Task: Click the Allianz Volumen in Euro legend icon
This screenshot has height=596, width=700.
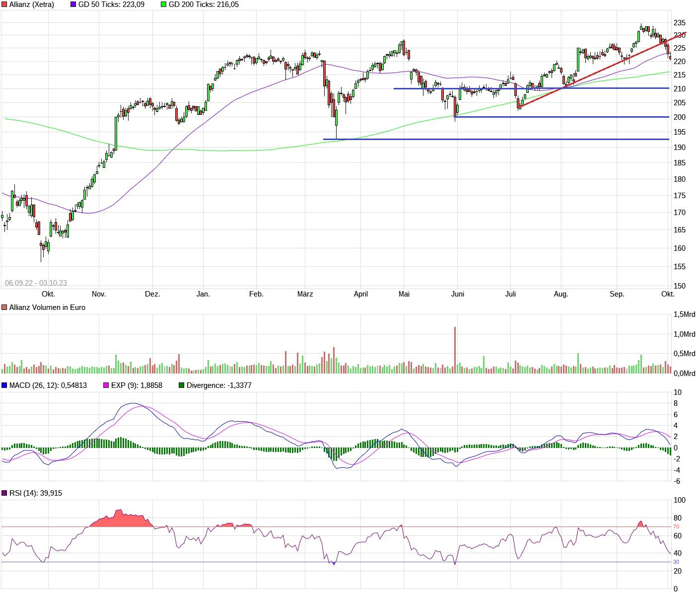Action: point(4,307)
